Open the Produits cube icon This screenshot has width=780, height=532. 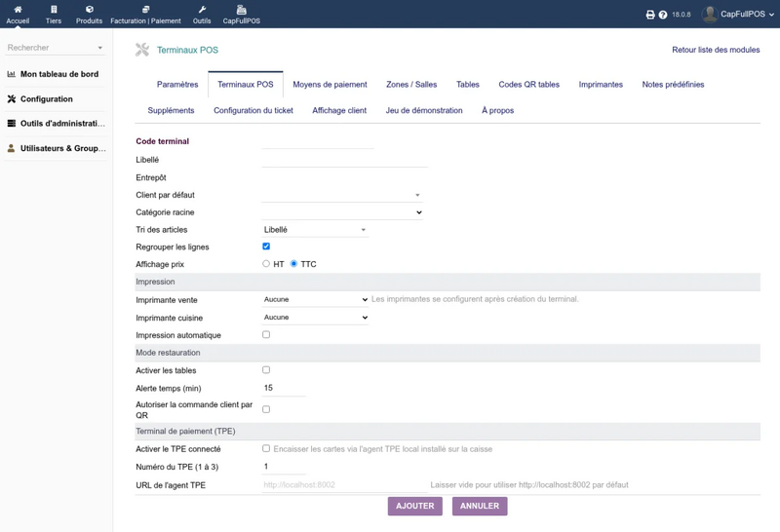[x=90, y=10]
